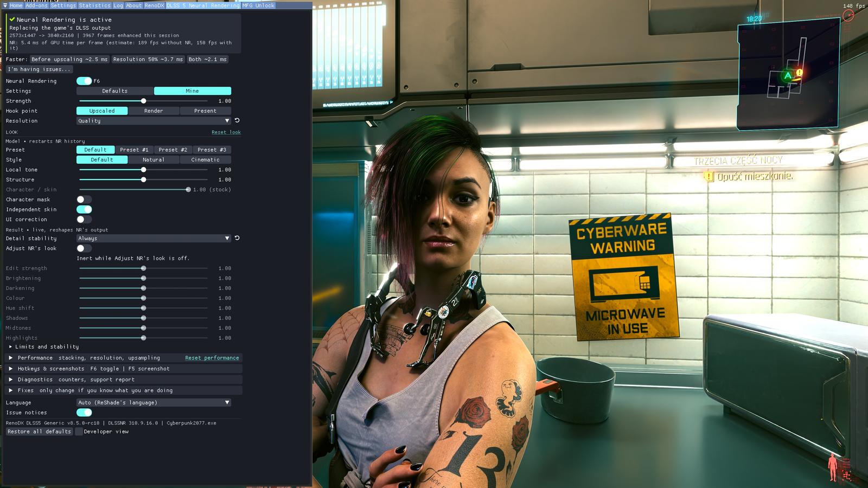Enable the Character mask toggle
This screenshot has height=488, width=868.
84,200
